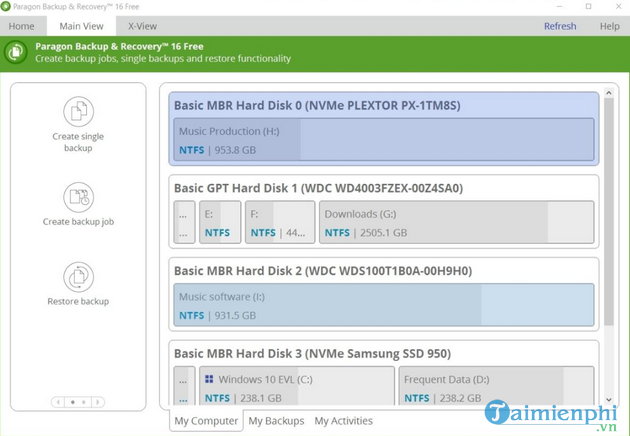The height and width of the screenshot is (436, 630).
Task: Click the 931.5 GB size text
Action: [235, 315]
